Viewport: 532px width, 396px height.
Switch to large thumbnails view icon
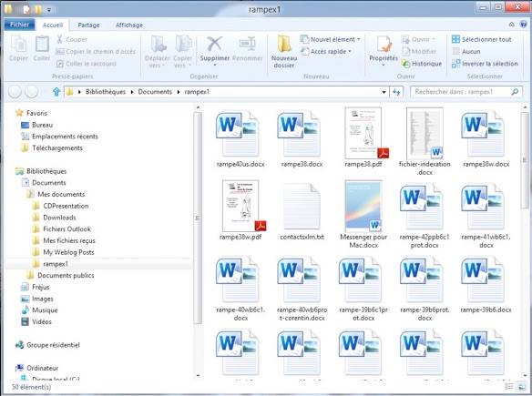(521, 386)
